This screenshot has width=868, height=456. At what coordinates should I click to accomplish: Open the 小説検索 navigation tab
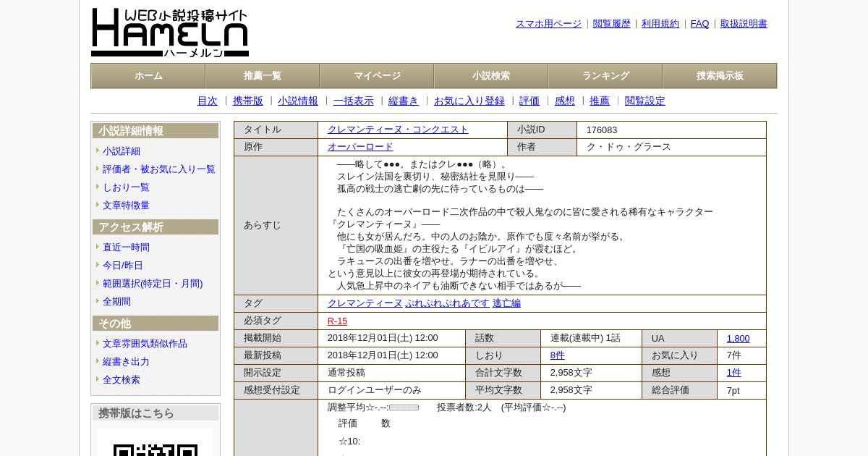point(491,76)
